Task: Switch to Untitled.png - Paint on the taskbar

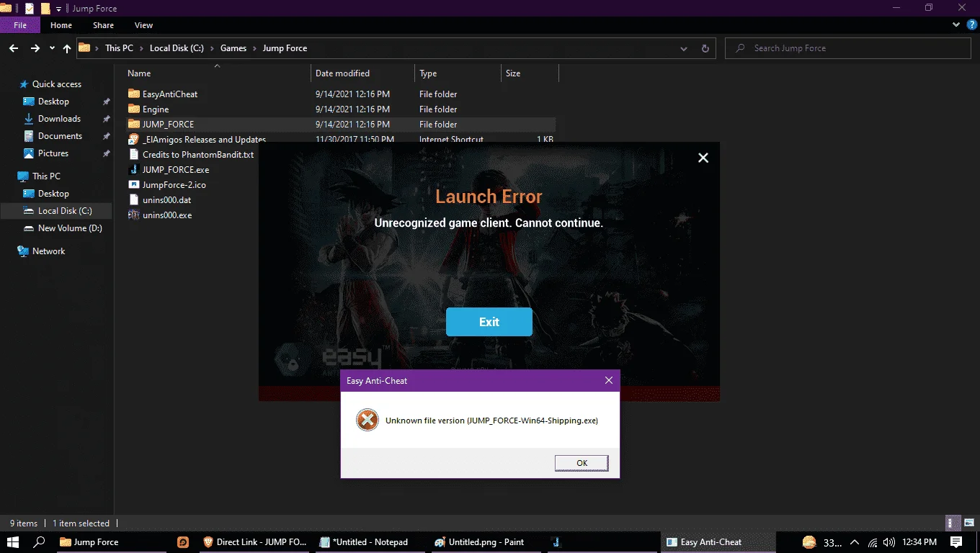Action: pos(487,542)
